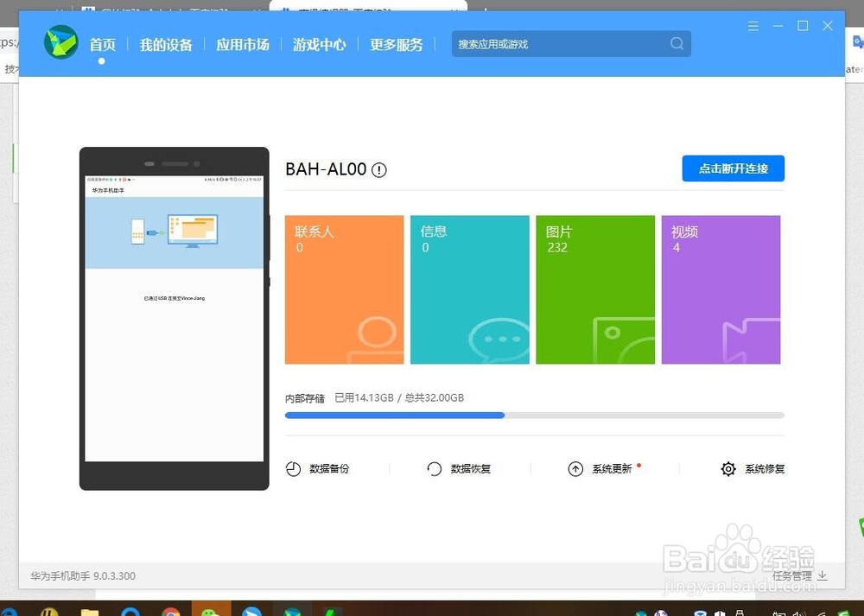Select 系统修复 label
This screenshot has height=616, width=864.
[x=765, y=469]
